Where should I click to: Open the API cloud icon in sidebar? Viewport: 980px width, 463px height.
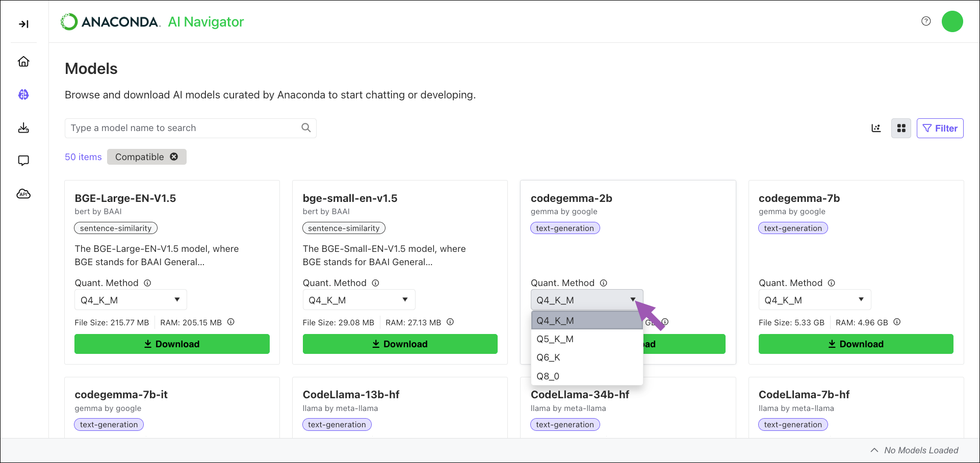pos(23,193)
